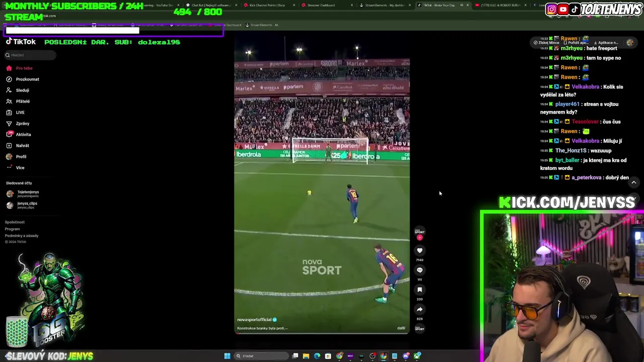Click the YouTube icon in the overlay

563,9
